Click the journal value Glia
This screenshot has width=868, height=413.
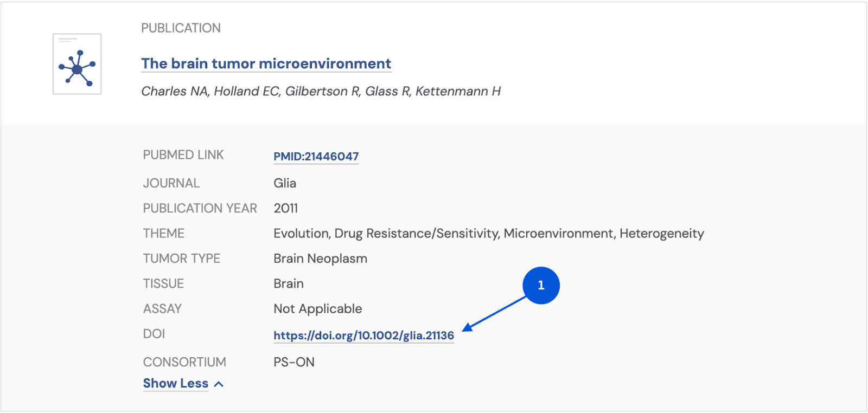285,183
